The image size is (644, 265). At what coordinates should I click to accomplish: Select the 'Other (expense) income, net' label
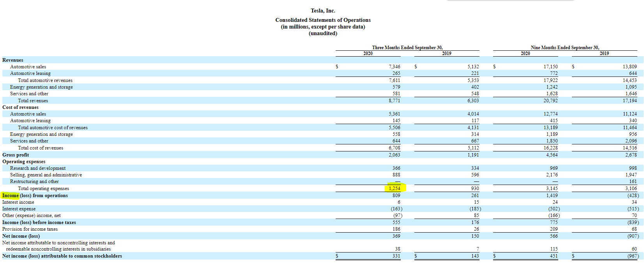click(x=32, y=215)
